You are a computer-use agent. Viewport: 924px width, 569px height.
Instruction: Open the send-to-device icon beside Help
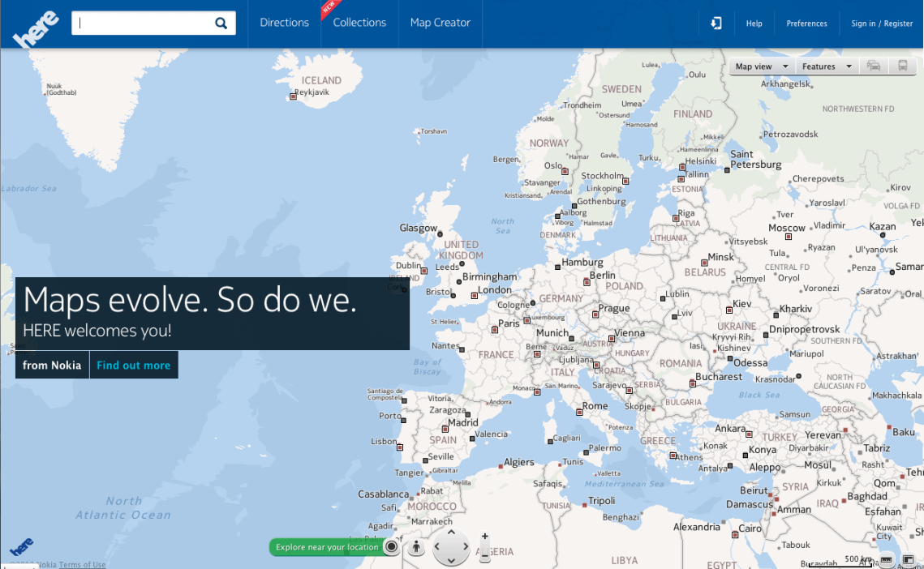716,24
